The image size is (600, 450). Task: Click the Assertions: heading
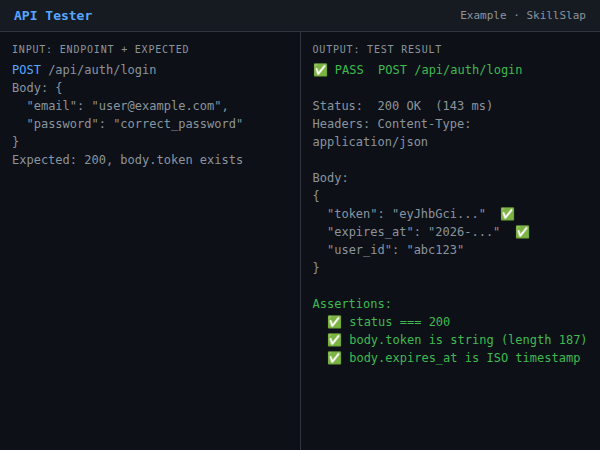point(352,304)
